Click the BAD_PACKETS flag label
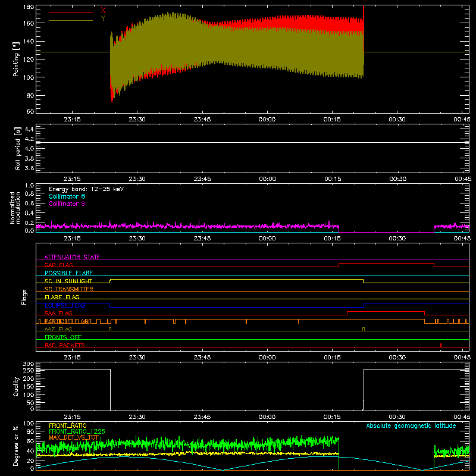The width and height of the screenshot is (476, 476). pos(65,345)
